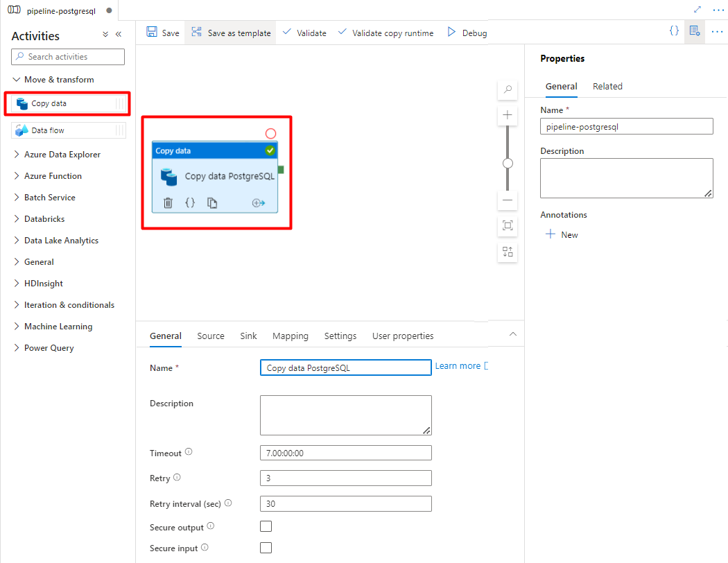Image resolution: width=728 pixels, height=563 pixels.
Task: Click add activity on output arrow icon
Action: (258, 203)
